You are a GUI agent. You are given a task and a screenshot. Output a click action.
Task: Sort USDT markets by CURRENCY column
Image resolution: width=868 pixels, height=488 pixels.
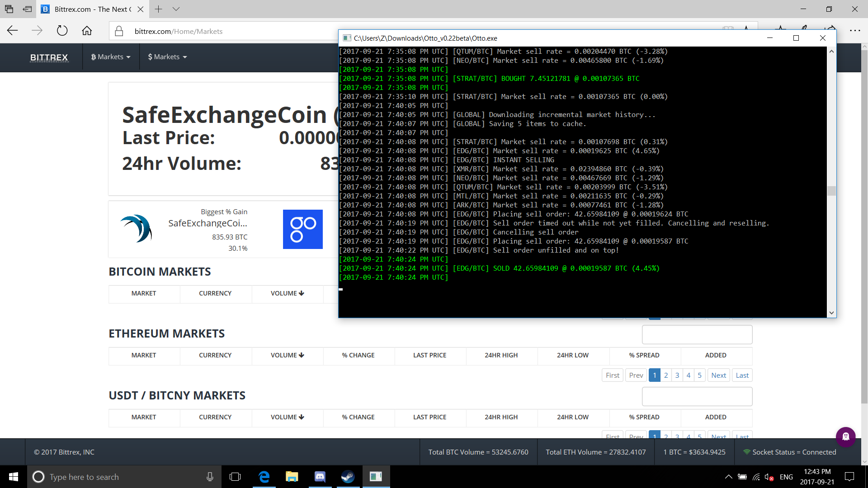(215, 417)
